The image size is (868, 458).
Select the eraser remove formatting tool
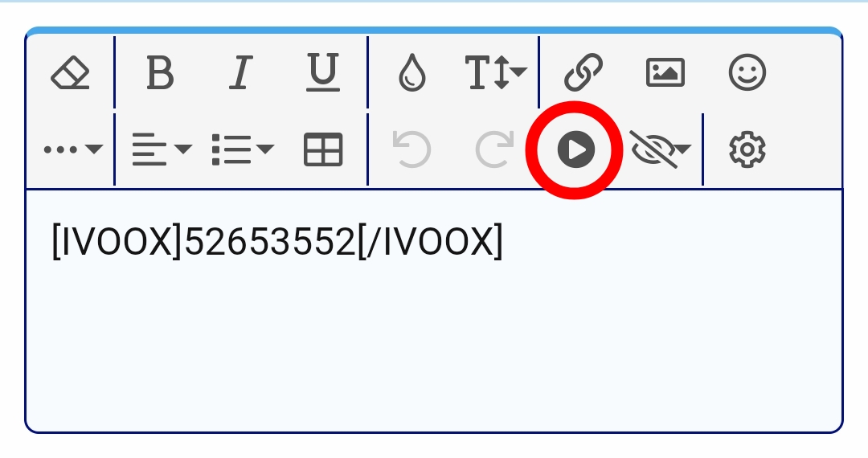(70, 72)
